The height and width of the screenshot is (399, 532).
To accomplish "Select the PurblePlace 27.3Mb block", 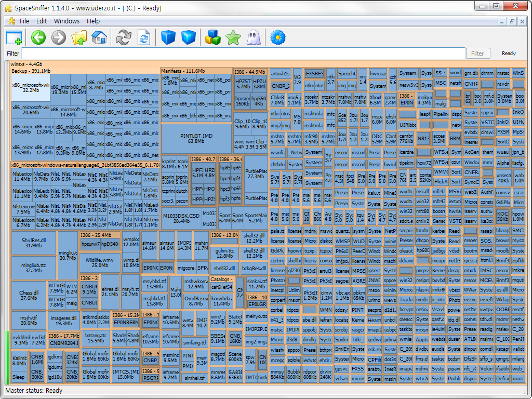I will click(x=256, y=174).
